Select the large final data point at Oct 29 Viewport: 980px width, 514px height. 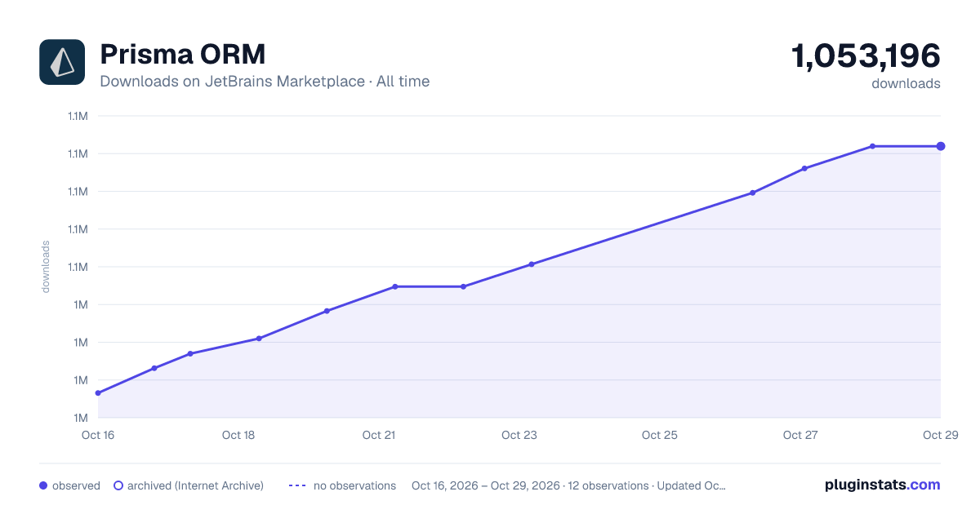pos(941,146)
